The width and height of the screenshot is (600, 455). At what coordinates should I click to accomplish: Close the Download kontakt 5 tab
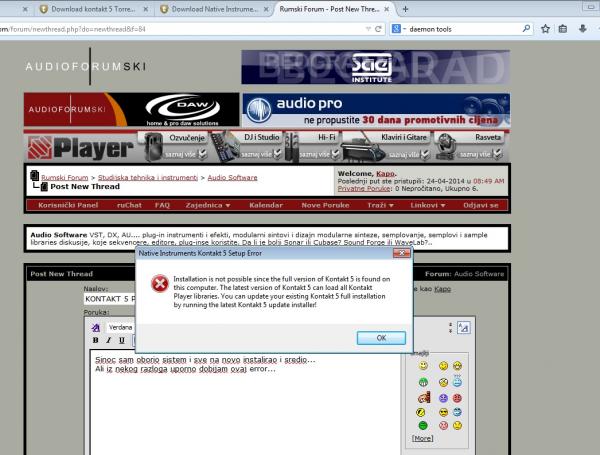146,9
